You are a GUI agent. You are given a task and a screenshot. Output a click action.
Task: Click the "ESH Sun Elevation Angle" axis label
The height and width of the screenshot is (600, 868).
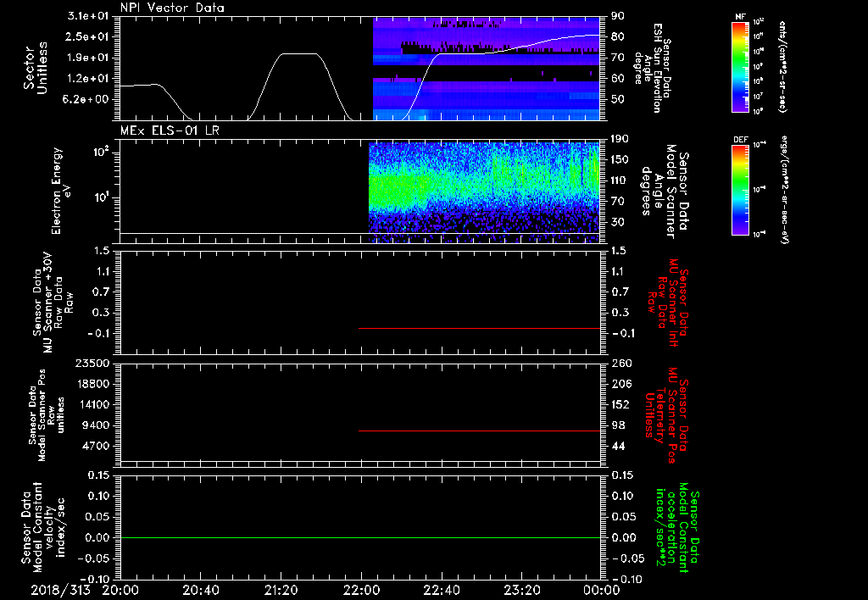653,68
